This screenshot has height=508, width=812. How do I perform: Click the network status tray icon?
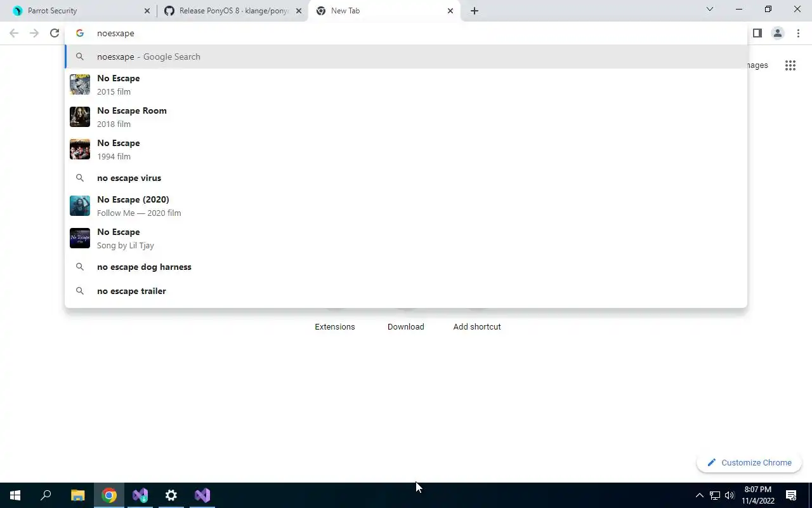715,495
